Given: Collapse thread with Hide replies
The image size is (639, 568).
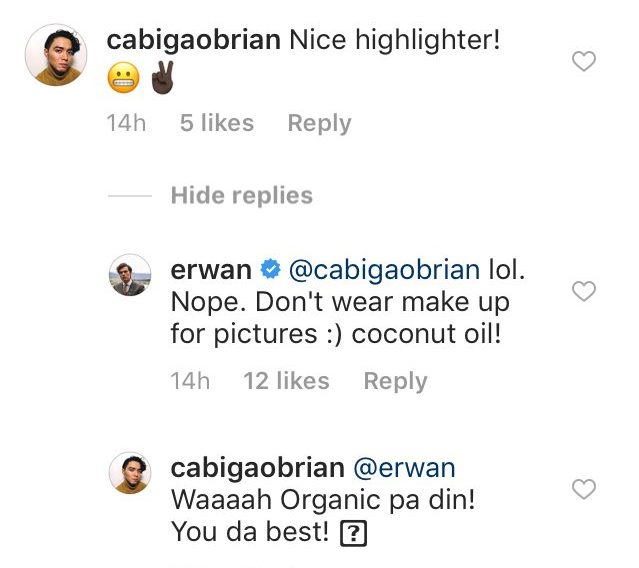Looking at the screenshot, I should tap(242, 196).
